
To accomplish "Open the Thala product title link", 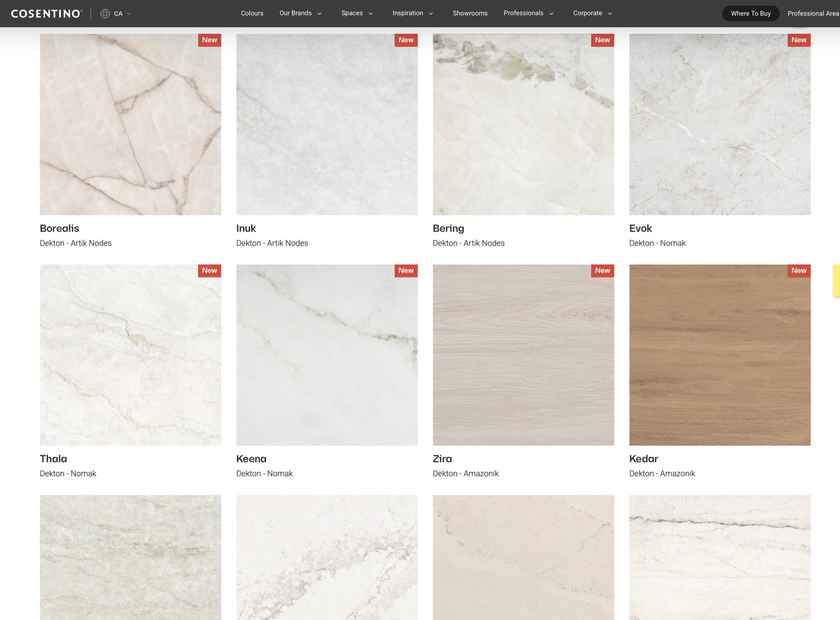I will click(54, 459).
